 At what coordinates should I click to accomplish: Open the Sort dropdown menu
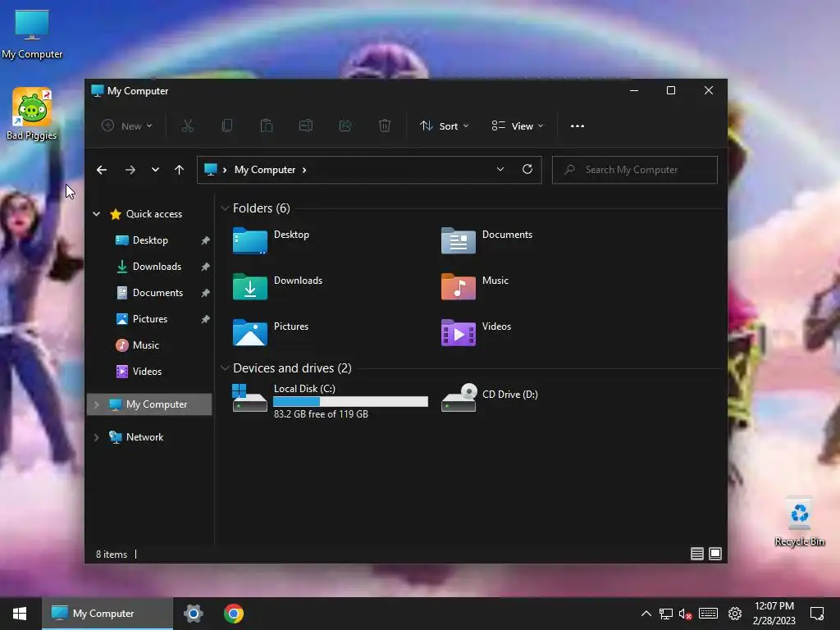(444, 126)
